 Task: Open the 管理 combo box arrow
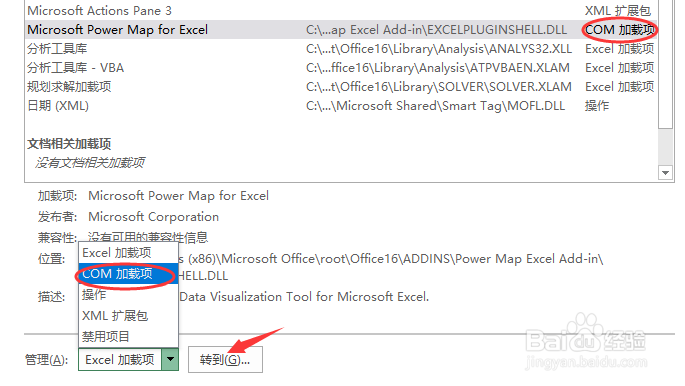pos(170,359)
